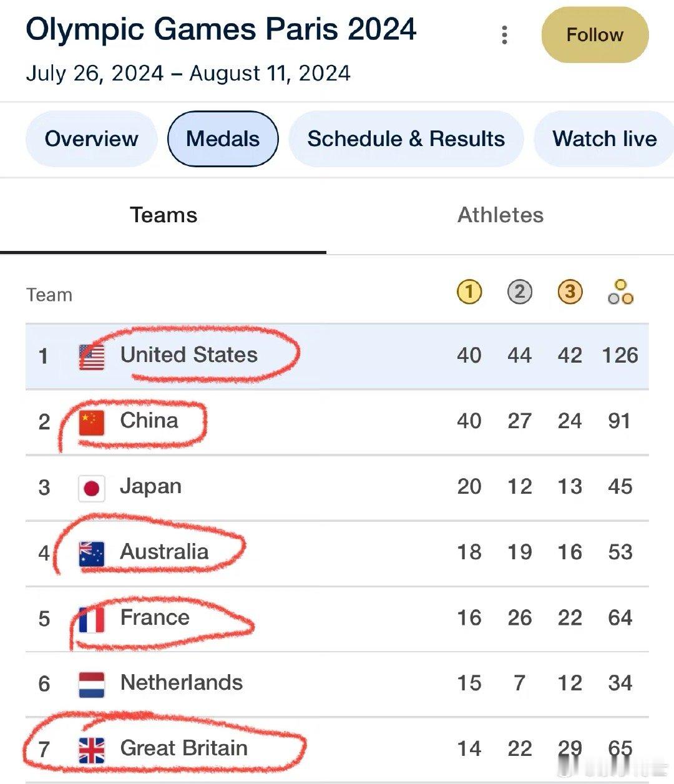Click the gold medal column icon
This screenshot has width=674, height=784.
469,292
